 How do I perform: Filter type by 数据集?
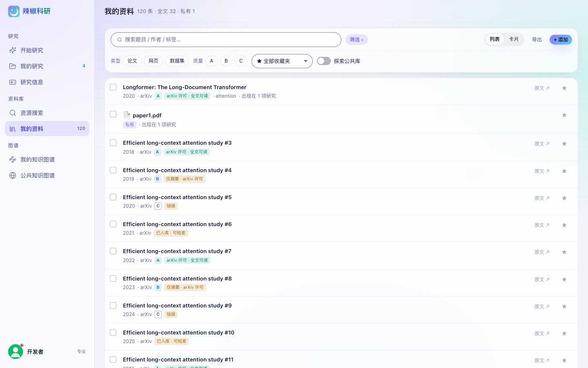(x=177, y=61)
